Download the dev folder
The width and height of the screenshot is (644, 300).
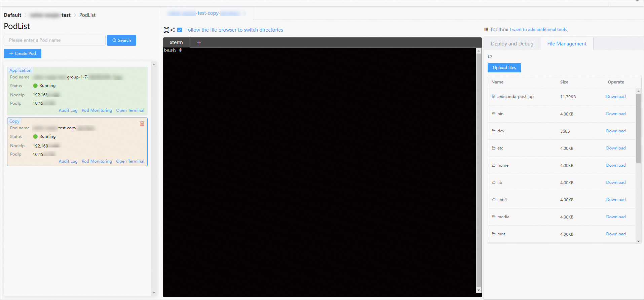(616, 131)
